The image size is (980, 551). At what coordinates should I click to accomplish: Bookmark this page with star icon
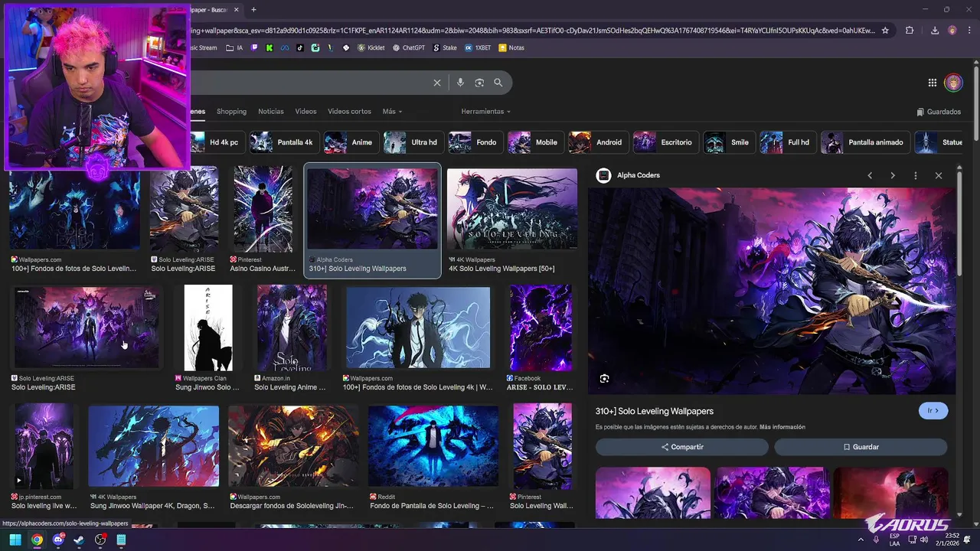pos(885,31)
